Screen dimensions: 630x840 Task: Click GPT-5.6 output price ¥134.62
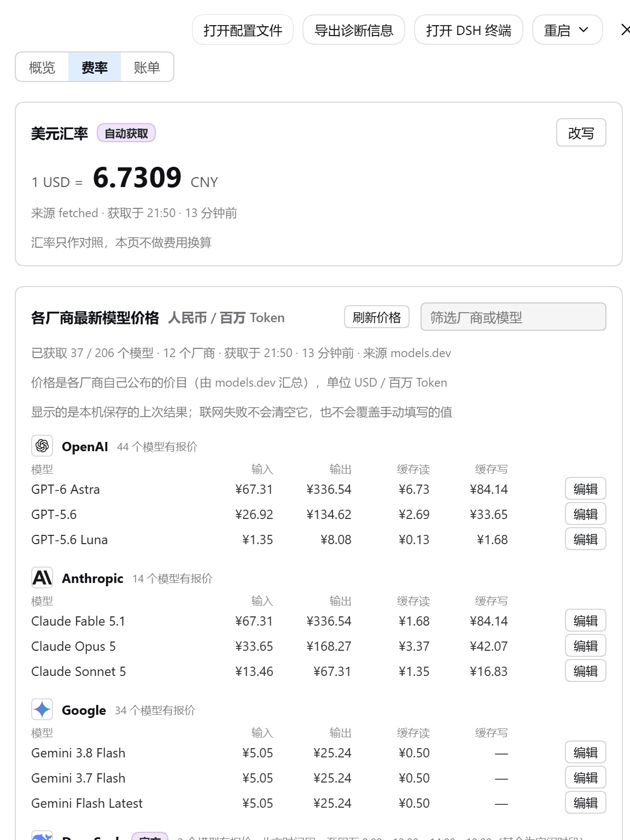(x=329, y=515)
